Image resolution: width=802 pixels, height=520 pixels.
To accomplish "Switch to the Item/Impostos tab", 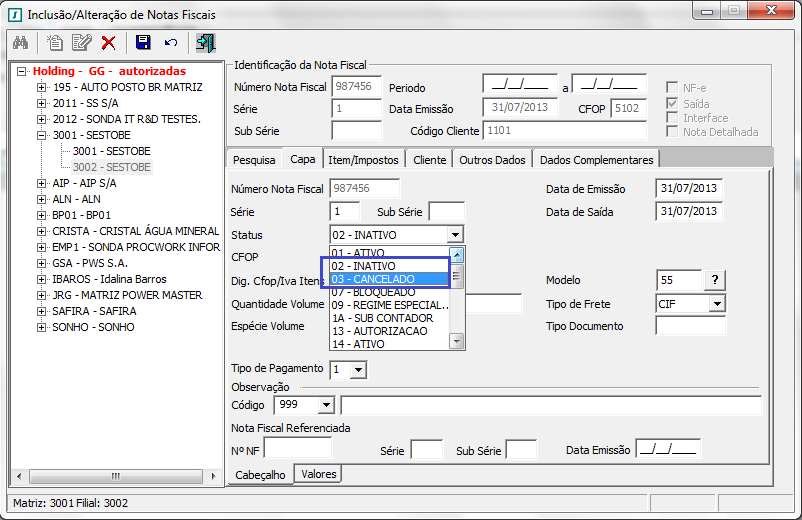I will 364,160.
